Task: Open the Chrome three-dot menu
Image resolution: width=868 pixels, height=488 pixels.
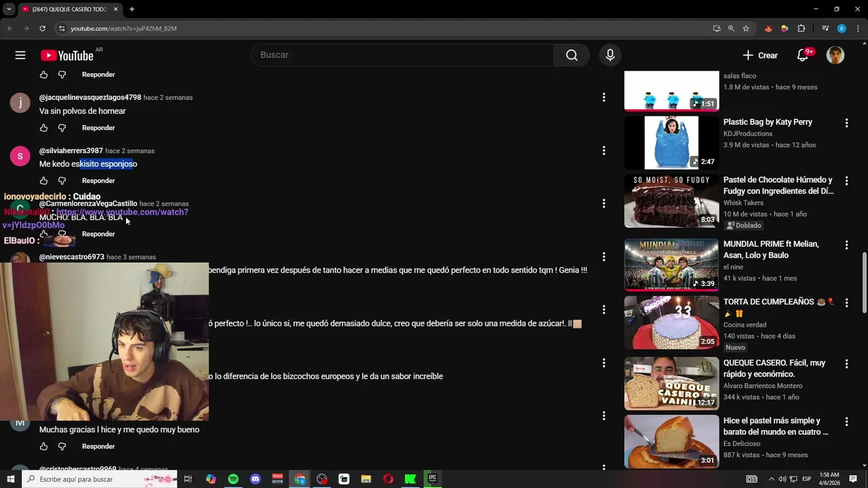Action: (x=856, y=28)
